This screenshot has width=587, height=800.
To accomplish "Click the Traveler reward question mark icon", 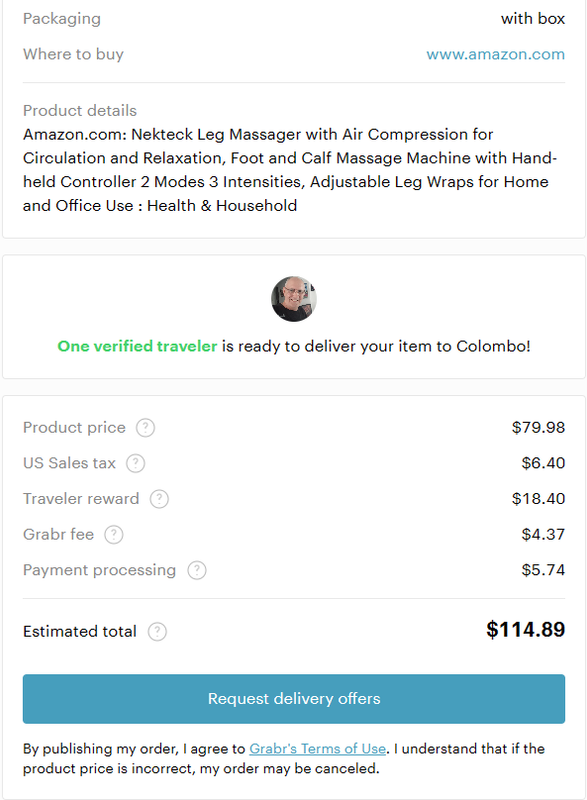I will (x=159, y=499).
